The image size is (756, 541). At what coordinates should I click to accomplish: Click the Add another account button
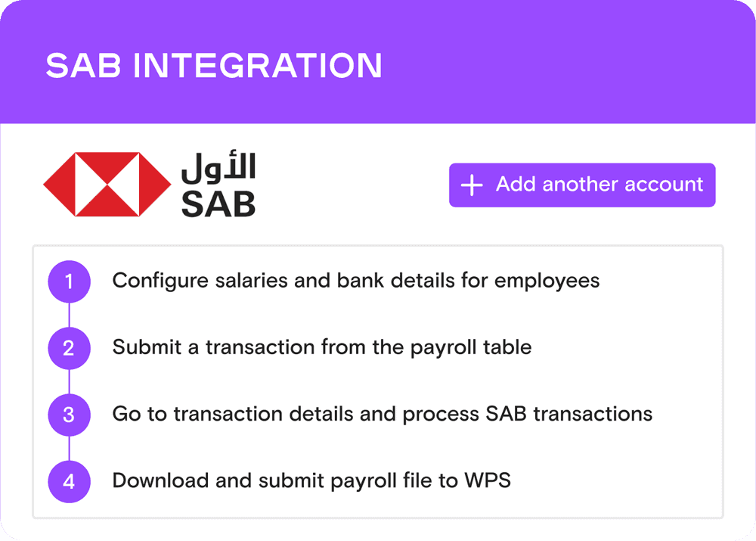(581, 185)
